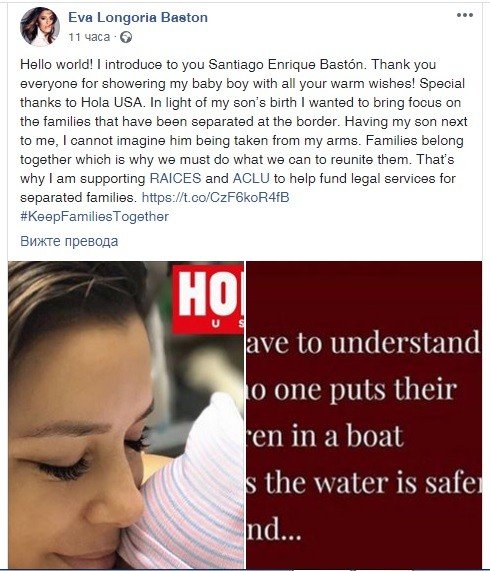Click the baby's striped pink hat
490x571 pixels.
coord(189,488)
